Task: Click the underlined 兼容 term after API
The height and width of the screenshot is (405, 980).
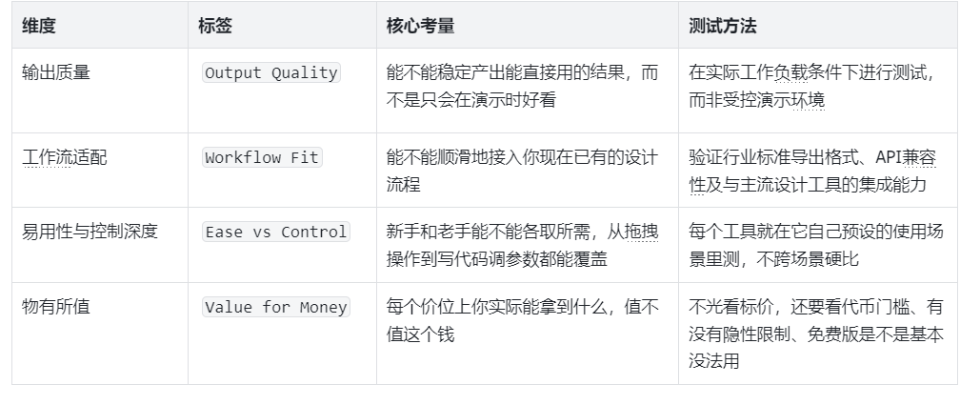Action: 922,157
